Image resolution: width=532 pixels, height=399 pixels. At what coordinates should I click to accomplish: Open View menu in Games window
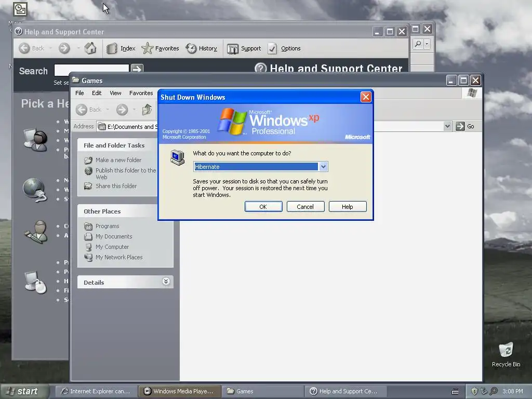tap(115, 93)
